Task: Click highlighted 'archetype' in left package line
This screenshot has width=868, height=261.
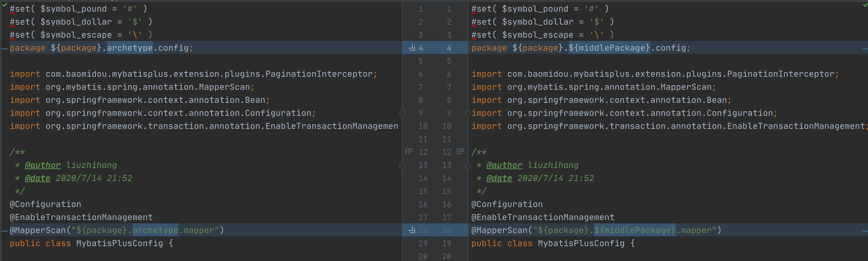Action: click(x=130, y=48)
